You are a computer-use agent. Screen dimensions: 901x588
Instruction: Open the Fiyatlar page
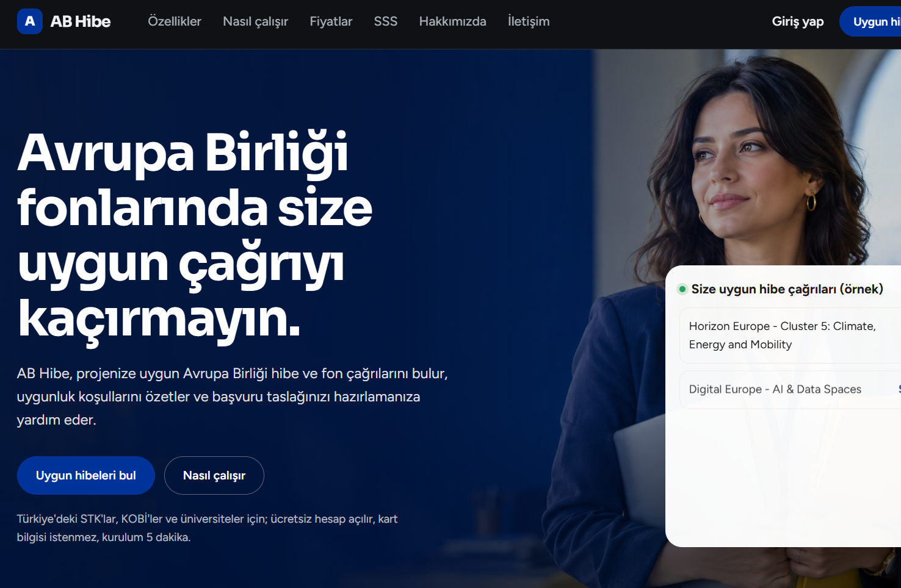[331, 21]
